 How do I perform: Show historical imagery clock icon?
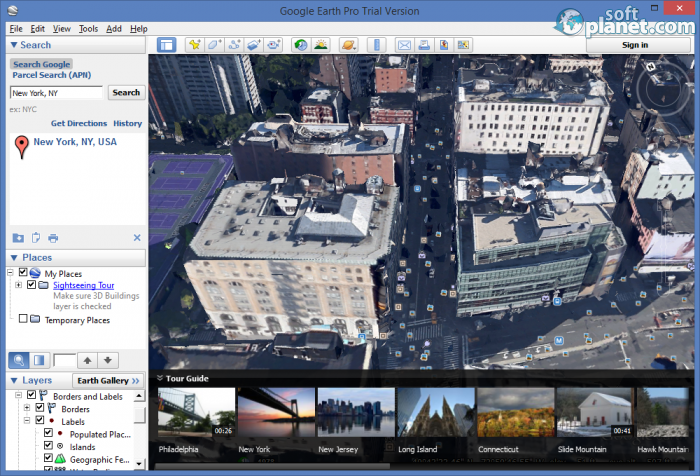tap(301, 45)
